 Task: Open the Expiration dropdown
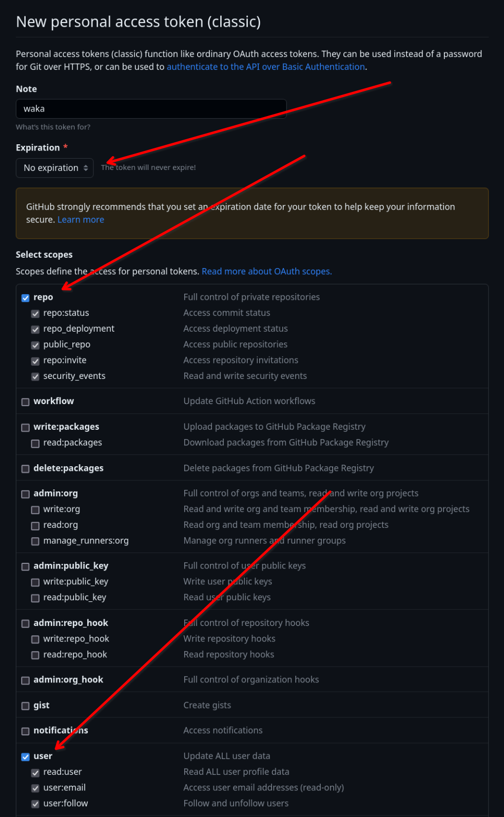pos(55,168)
